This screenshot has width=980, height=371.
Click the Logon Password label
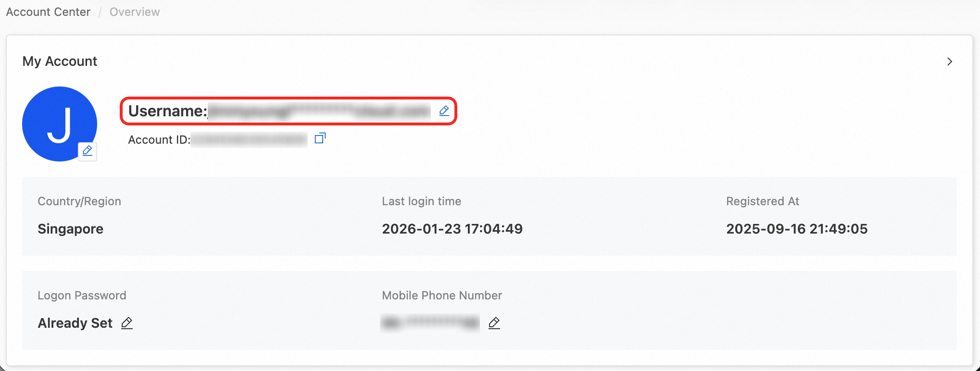point(82,296)
